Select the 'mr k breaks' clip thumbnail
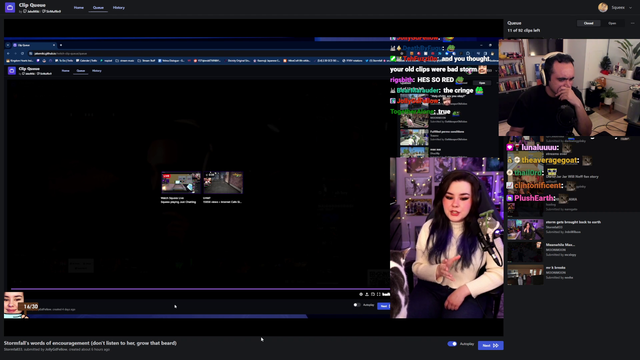Viewport: 640px width, 360px height. tap(525, 275)
